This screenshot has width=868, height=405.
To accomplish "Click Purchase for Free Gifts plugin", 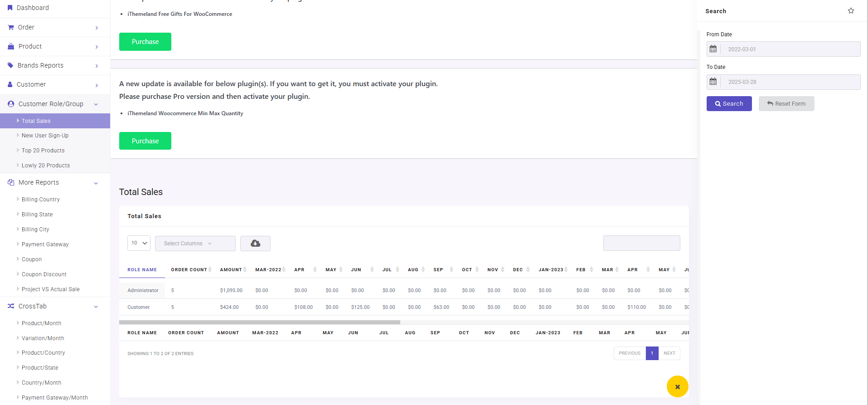I will click(x=145, y=42).
